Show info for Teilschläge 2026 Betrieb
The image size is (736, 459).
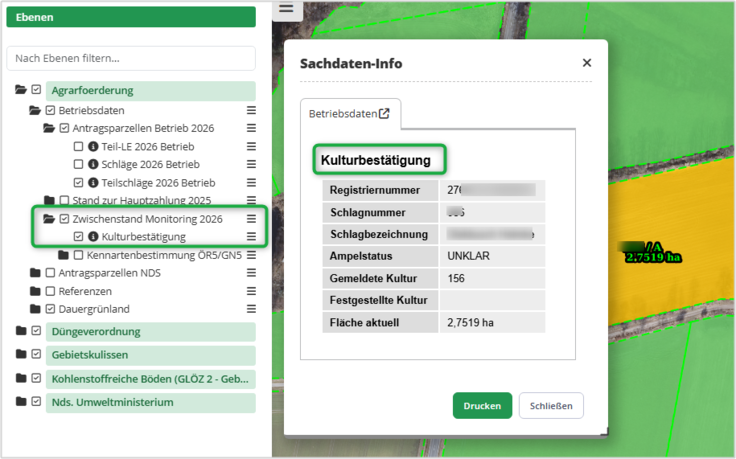point(93,183)
